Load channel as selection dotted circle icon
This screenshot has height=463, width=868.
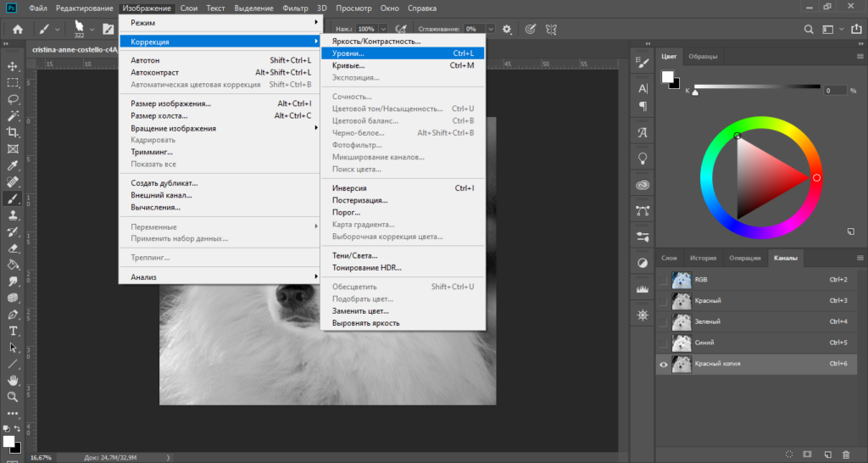789,455
